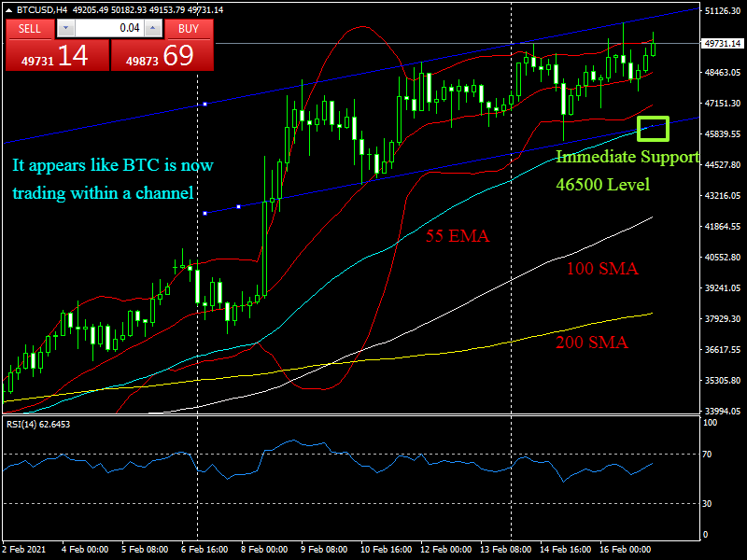Click price scale value 51126.30
Image resolution: width=747 pixels, height=560 pixels.
pyautogui.click(x=723, y=10)
